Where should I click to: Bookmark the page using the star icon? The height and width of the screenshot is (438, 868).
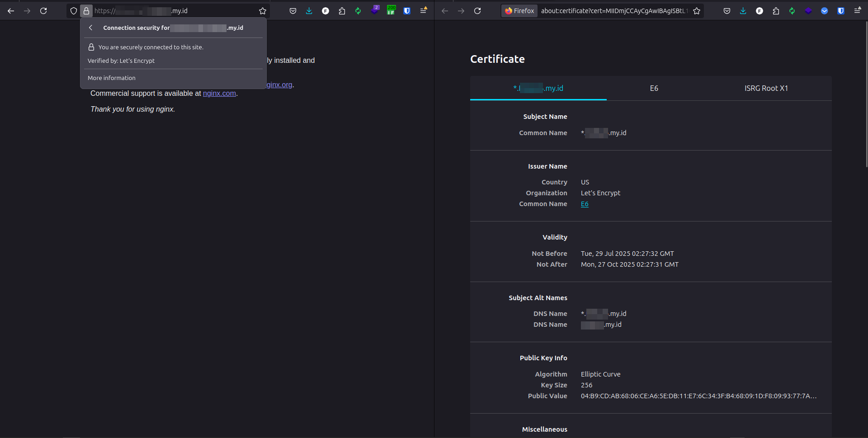(x=263, y=10)
